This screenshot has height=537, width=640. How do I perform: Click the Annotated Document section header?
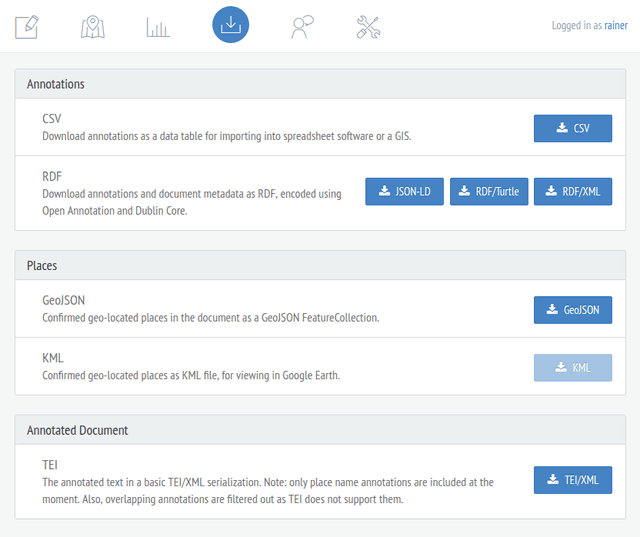[x=320, y=430]
